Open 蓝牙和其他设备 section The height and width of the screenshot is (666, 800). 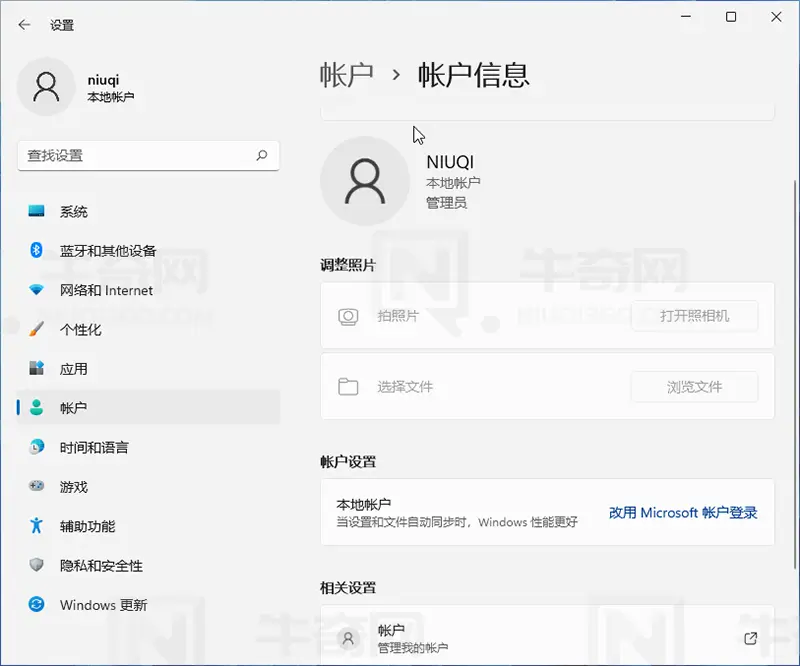click(148, 251)
